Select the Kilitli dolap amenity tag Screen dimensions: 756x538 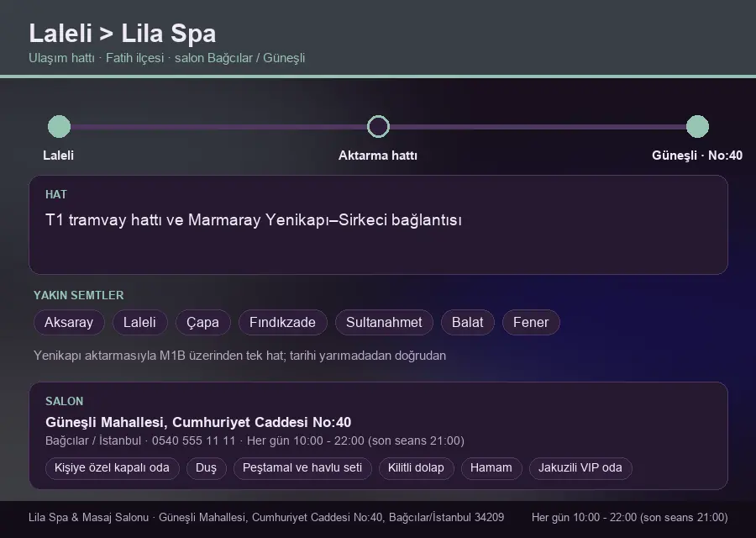(416, 468)
